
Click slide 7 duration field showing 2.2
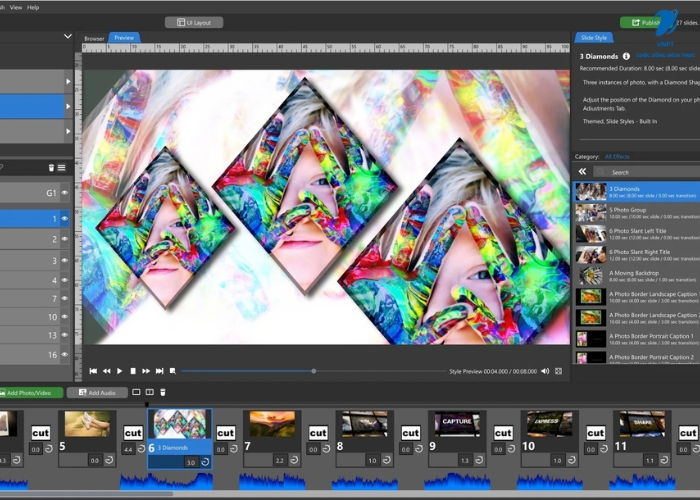279,460
